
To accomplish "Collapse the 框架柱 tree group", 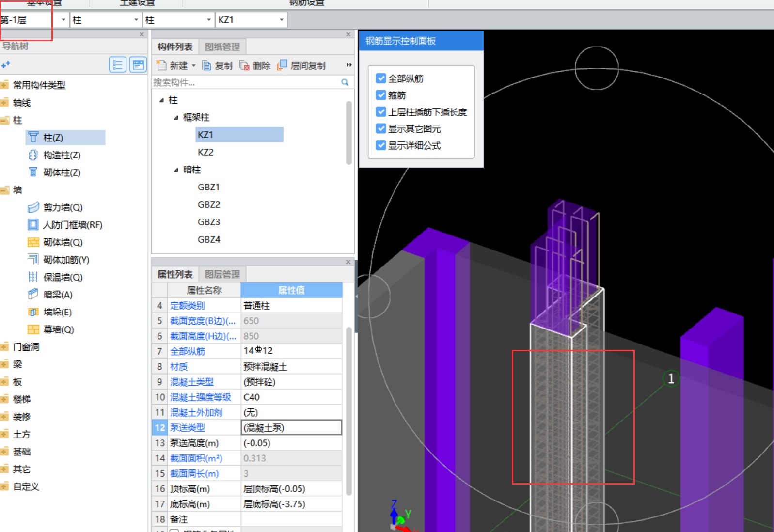I will (176, 118).
